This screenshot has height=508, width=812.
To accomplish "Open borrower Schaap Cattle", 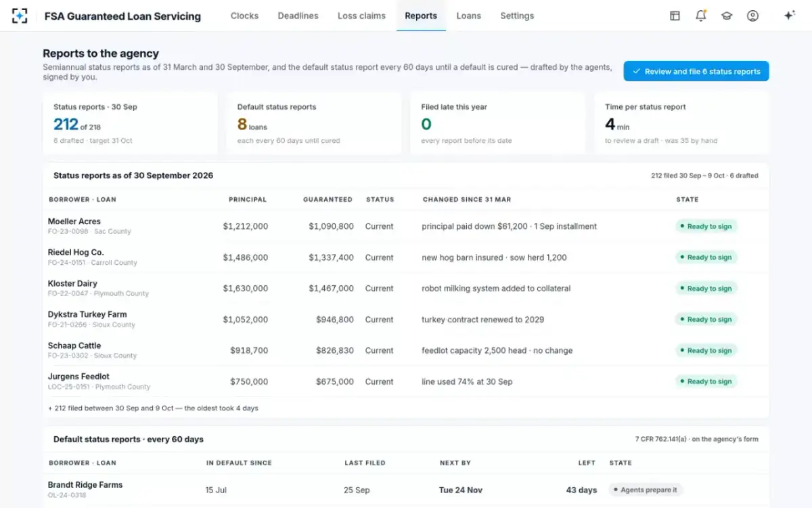I will pyautogui.click(x=74, y=346).
